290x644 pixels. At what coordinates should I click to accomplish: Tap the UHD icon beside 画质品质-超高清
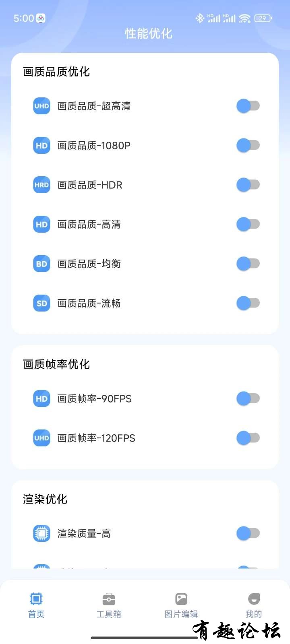pos(41,106)
